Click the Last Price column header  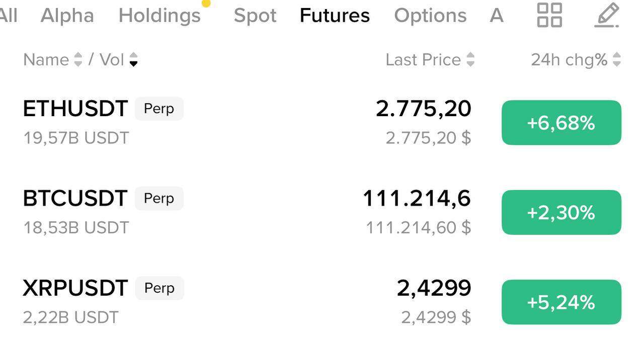click(423, 60)
